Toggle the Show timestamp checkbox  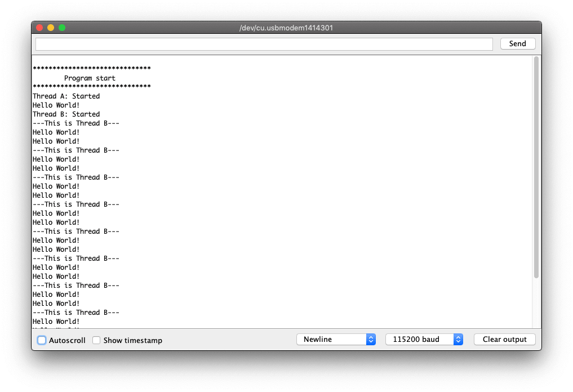[96, 340]
